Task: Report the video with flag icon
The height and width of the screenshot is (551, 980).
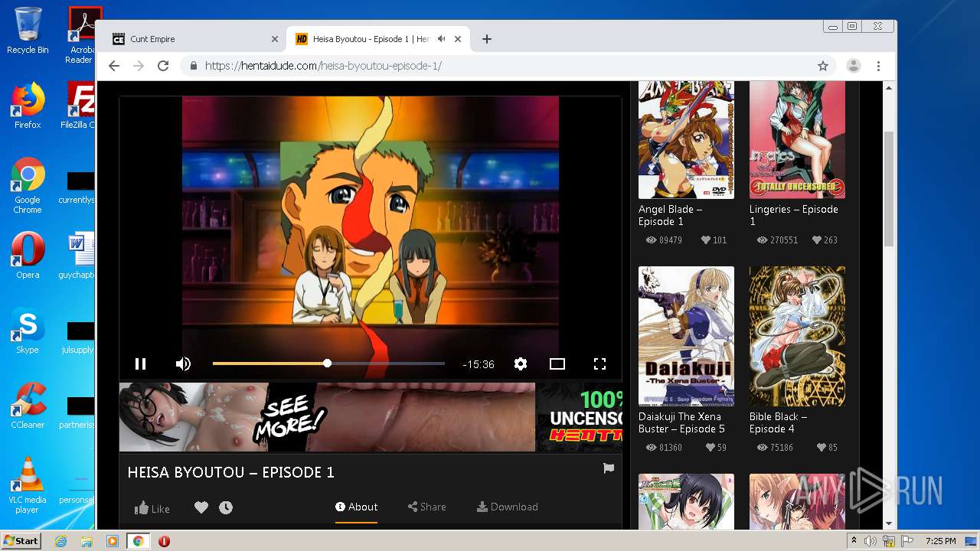Action: (609, 468)
